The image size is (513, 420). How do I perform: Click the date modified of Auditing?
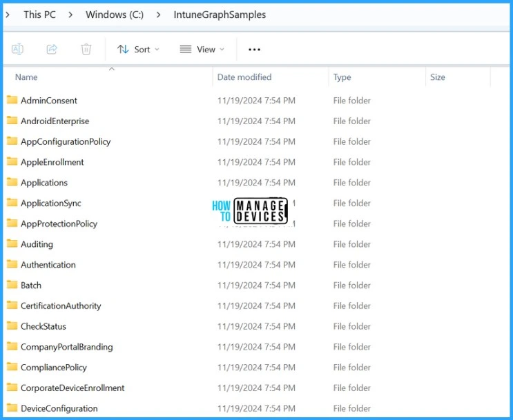[256, 244]
